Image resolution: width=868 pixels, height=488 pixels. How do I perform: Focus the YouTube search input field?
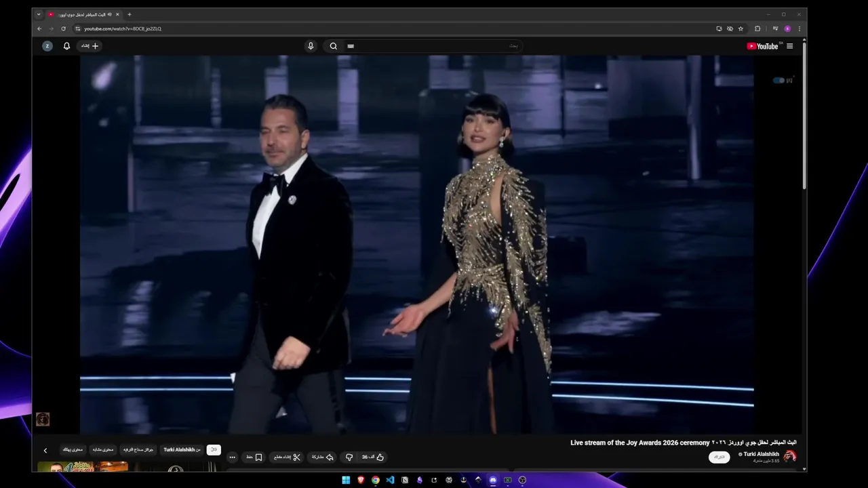[x=433, y=46]
